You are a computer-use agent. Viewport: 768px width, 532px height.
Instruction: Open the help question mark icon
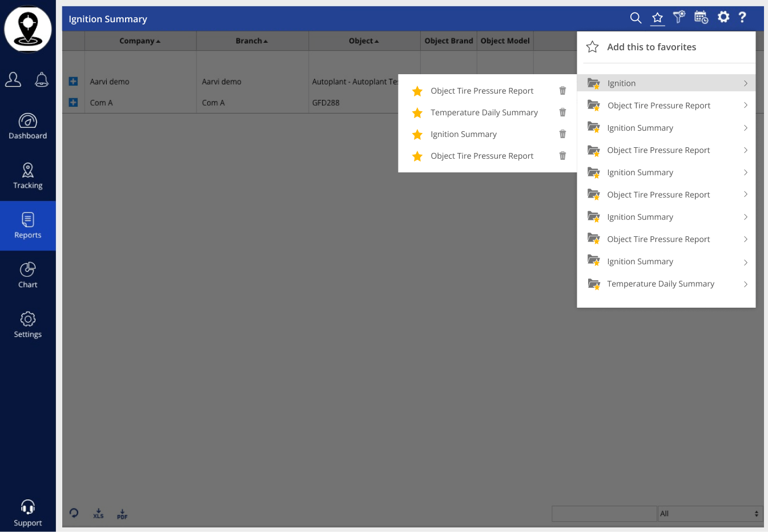742,17
